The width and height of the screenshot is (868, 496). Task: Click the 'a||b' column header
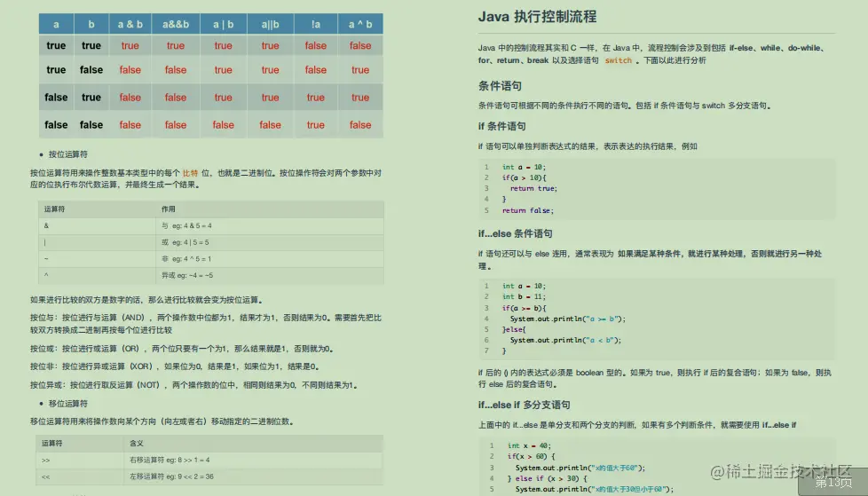[270, 24]
